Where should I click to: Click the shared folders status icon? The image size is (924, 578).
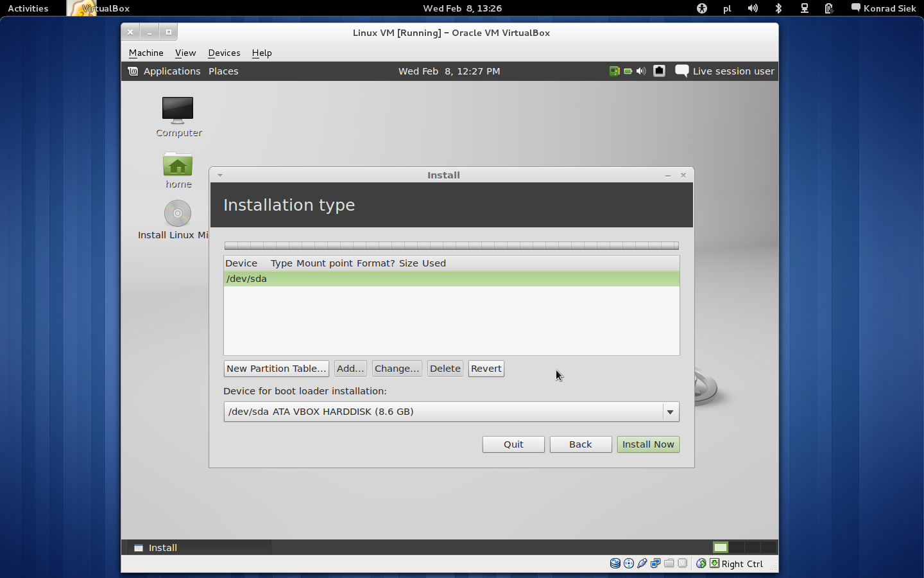point(669,563)
